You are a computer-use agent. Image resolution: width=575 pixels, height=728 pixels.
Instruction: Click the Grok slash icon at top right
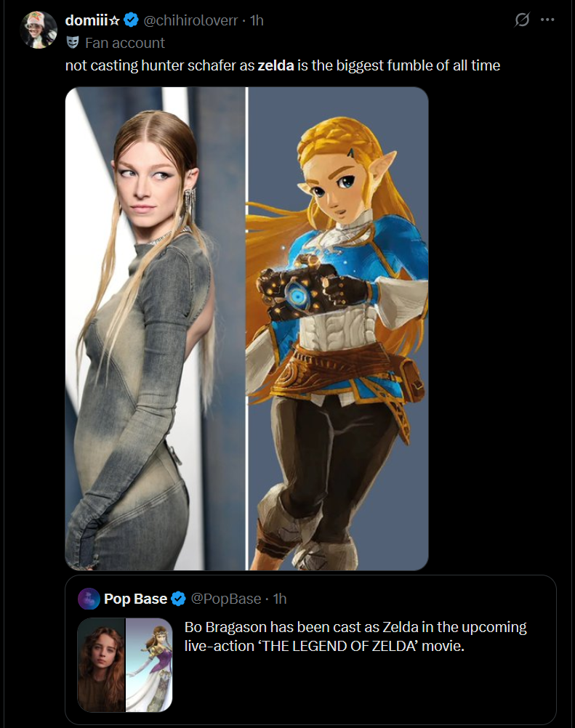522,20
